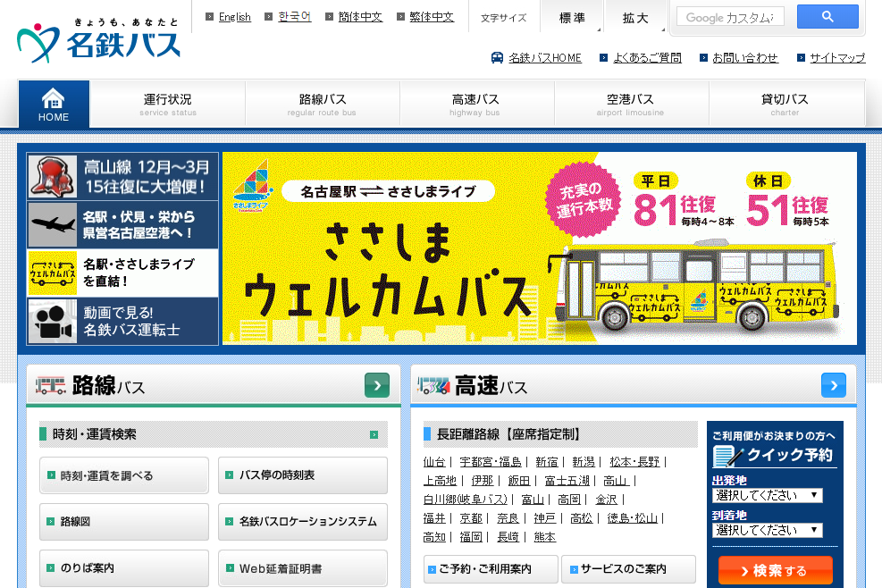Open the 運行状況 service status menu

point(168,104)
